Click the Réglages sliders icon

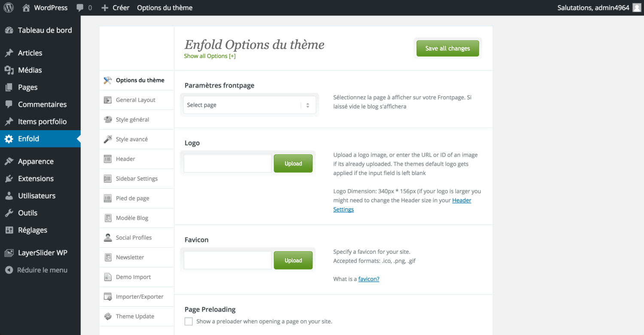click(9, 230)
